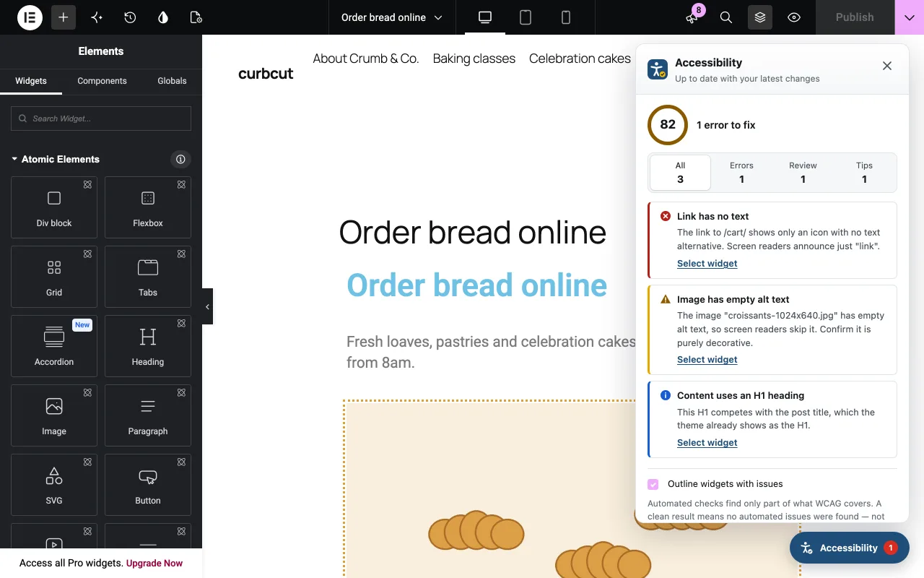The image size is (924, 578).
Task: Select the Widgets tab
Action: coord(31,81)
